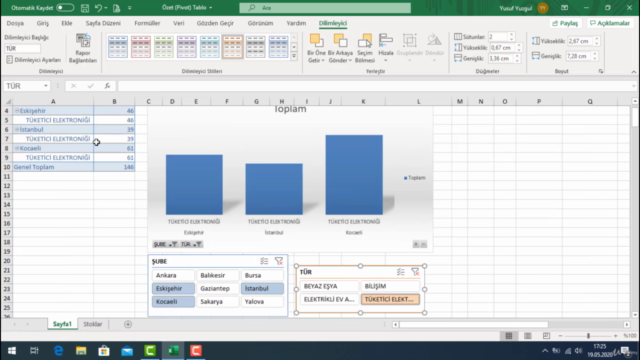Select the first blue slicer style
Screen dimensions: 640x360
pos(118,47)
